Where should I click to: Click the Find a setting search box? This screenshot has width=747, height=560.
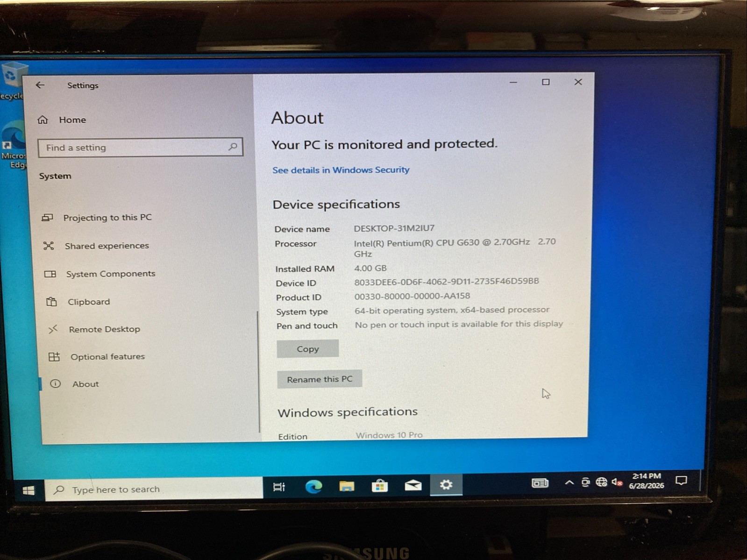tap(140, 147)
